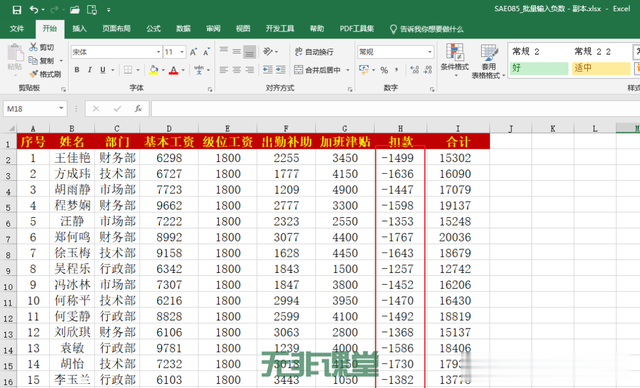640x388 pixels.
Task: Click the accounting number format icon
Action: coord(363,69)
